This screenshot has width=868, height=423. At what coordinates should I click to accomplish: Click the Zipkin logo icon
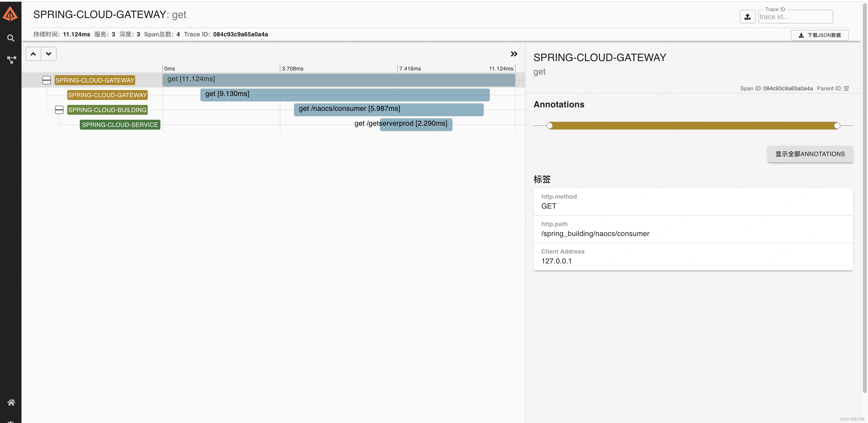(x=10, y=14)
